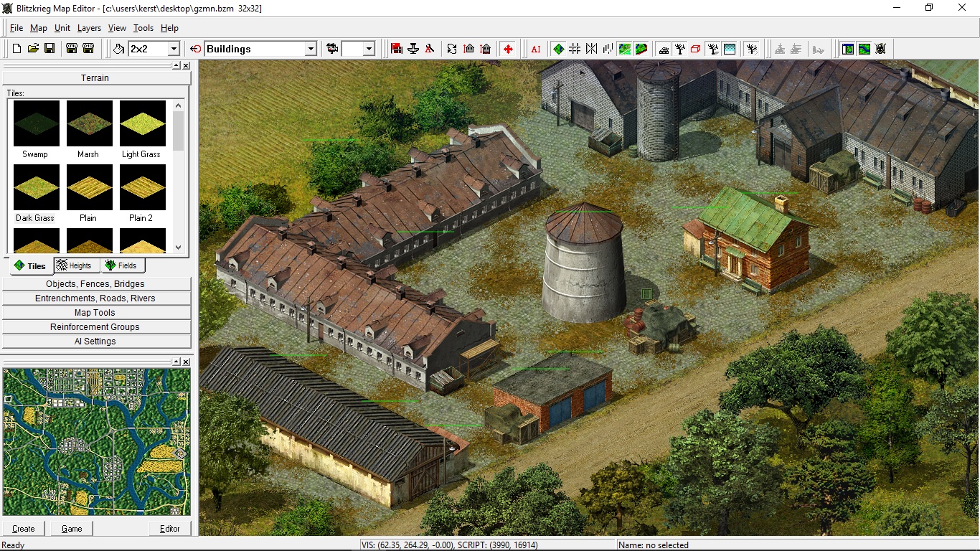This screenshot has height=551, width=980.
Task: Open the Unit menu
Action: click(62, 28)
